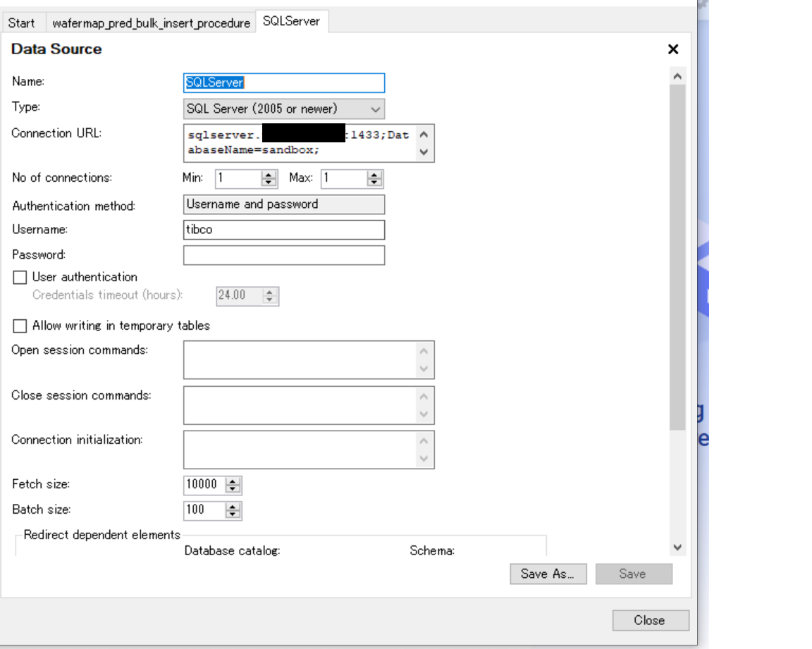
Task: Click the Close session commands down arrow
Action: (x=424, y=414)
